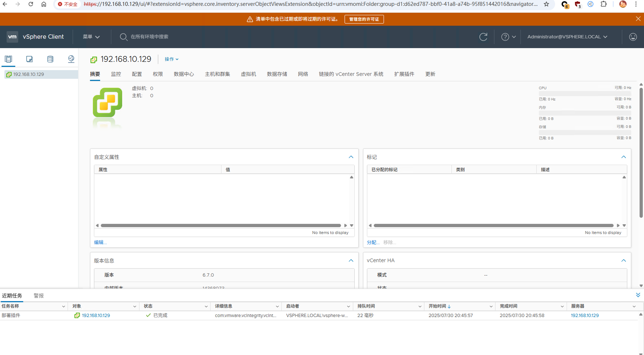Bookmark this page with star icon

(546, 4)
